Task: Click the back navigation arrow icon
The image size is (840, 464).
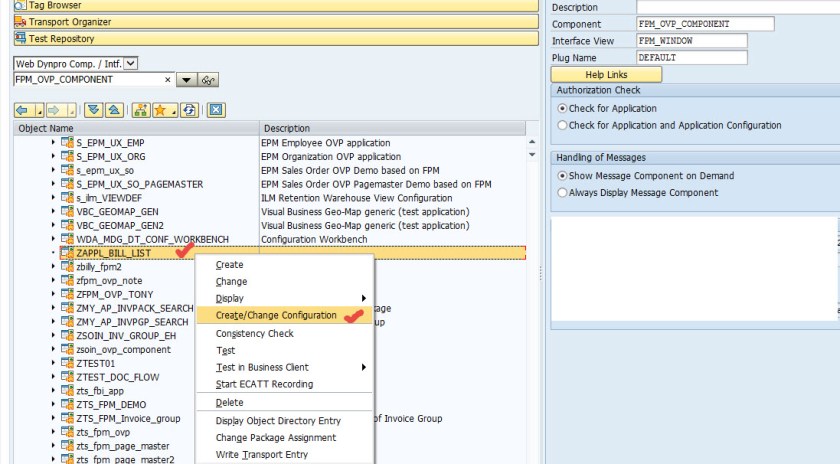Action: pos(22,110)
